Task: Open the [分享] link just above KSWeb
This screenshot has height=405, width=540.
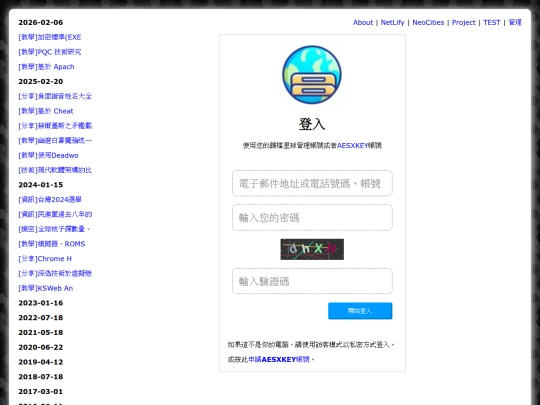Action: (x=55, y=273)
